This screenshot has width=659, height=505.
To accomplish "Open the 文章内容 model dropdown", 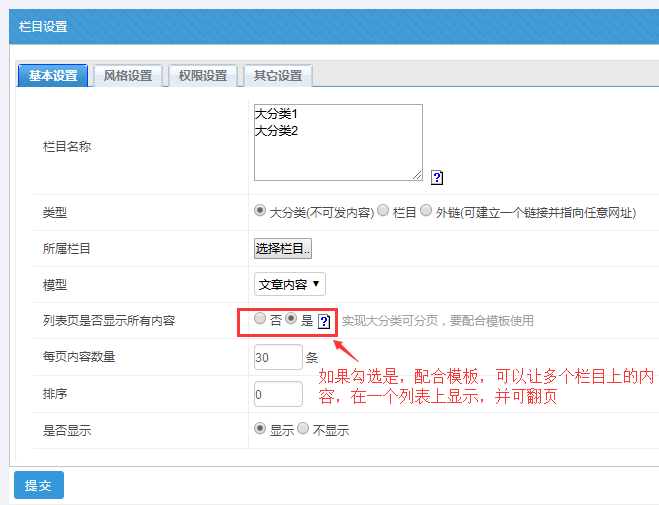I will (289, 284).
